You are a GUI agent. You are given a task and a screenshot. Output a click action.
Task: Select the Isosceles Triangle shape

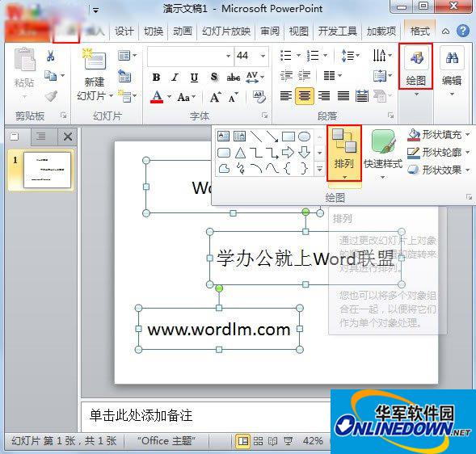[240, 153]
